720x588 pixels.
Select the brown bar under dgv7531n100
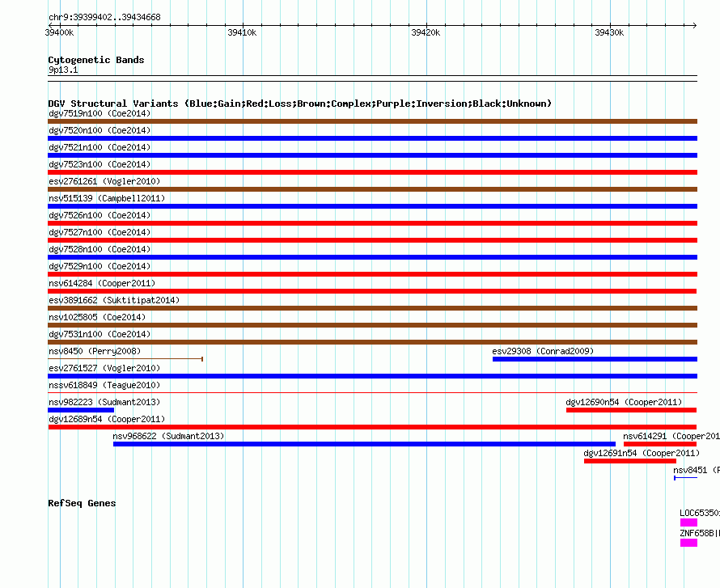tap(372, 342)
